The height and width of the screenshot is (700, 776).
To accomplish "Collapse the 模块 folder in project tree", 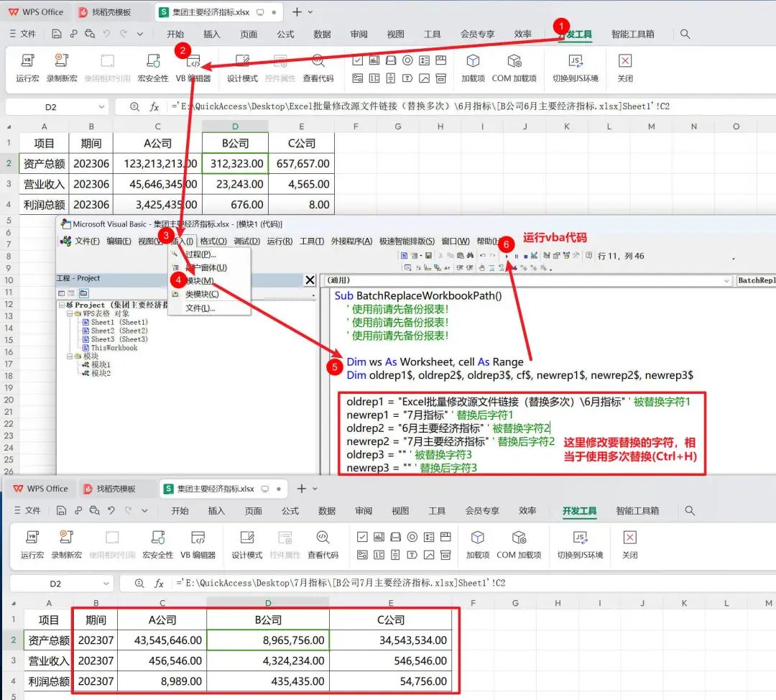I will [x=70, y=356].
